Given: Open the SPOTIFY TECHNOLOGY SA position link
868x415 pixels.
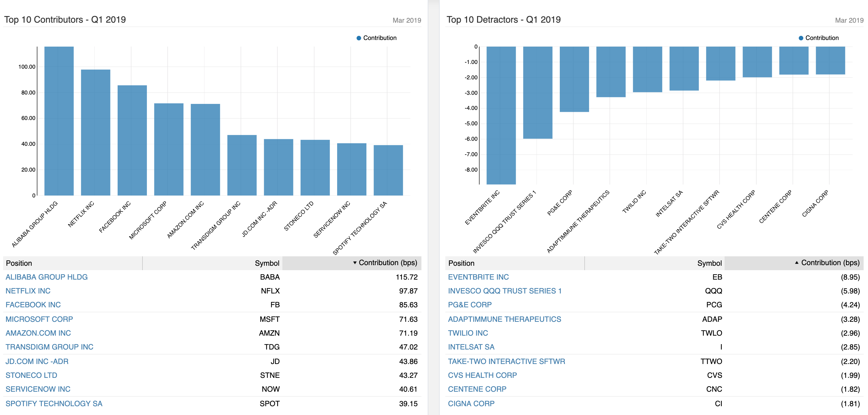Looking at the screenshot, I should 54,404.
